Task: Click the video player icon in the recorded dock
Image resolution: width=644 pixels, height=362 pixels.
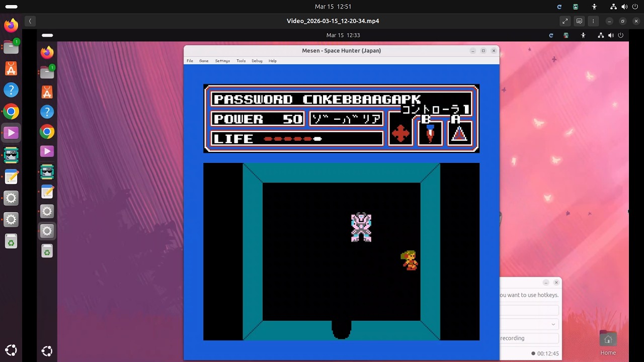Action: tap(47, 151)
